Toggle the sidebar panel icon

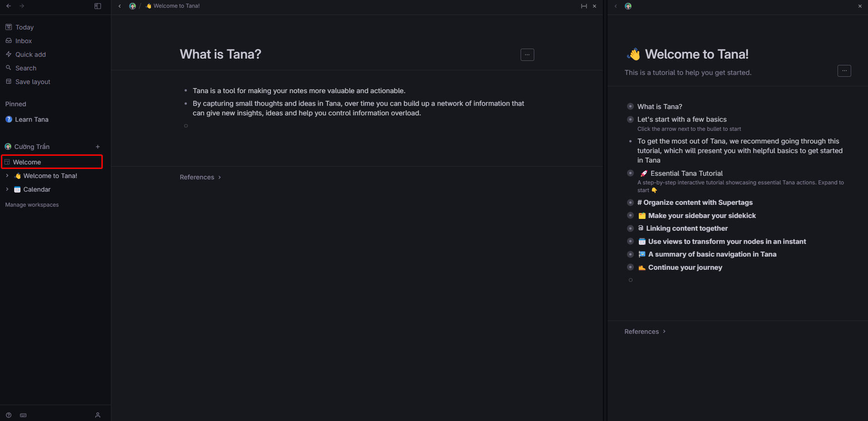(x=98, y=6)
